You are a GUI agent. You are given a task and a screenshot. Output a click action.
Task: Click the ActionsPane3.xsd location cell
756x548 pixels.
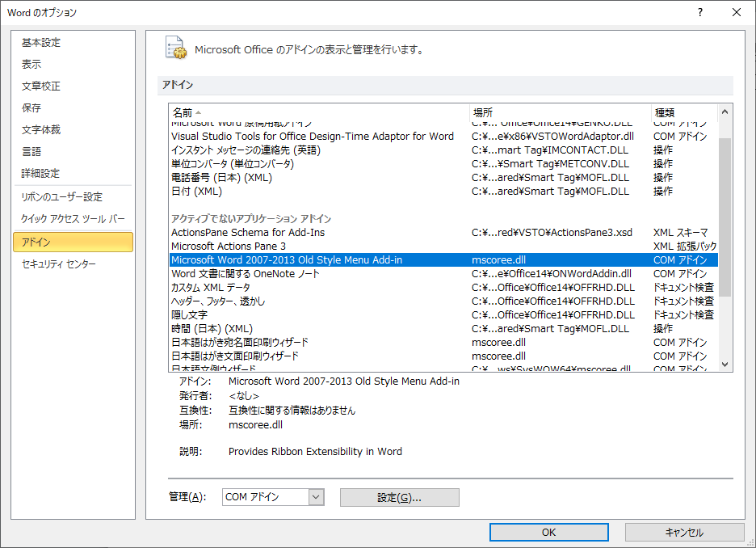click(x=552, y=233)
